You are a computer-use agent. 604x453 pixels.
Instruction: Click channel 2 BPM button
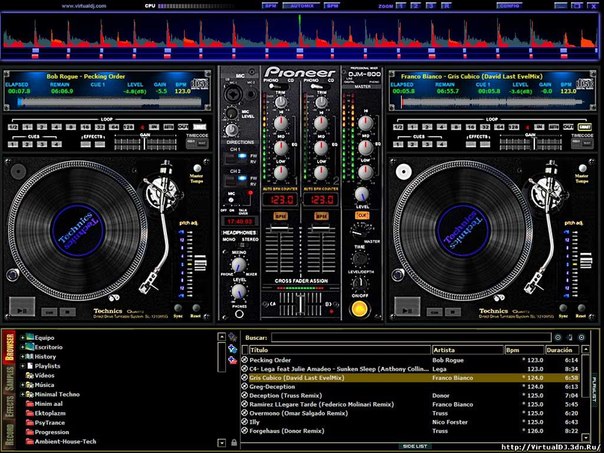click(321, 216)
